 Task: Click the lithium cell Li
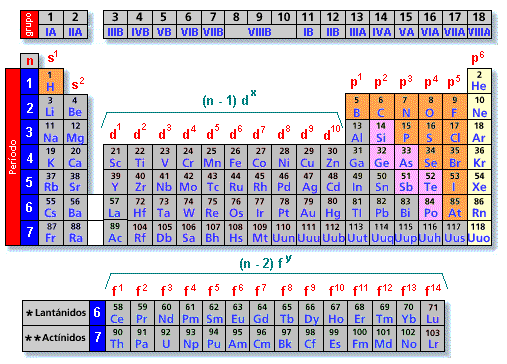click(51, 107)
